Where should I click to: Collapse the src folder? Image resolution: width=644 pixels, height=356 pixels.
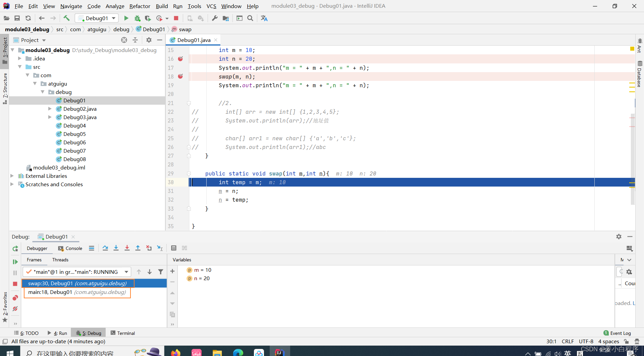(20, 67)
